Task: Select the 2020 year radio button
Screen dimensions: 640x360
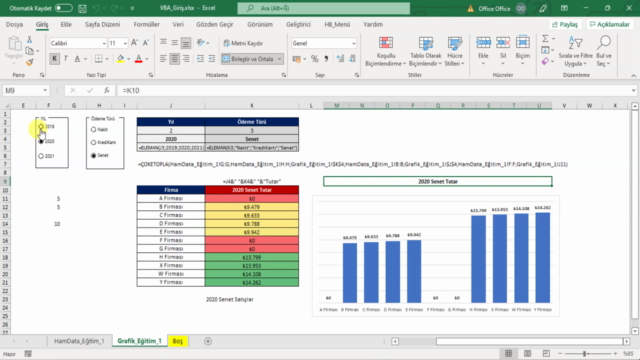Action: click(41, 141)
